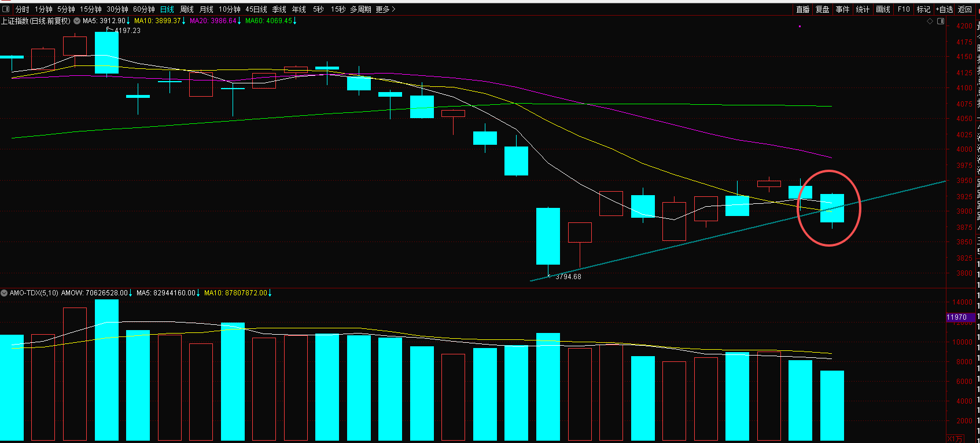Click the X1万 unit scale label
This screenshot has height=443, width=980.
click(955, 438)
